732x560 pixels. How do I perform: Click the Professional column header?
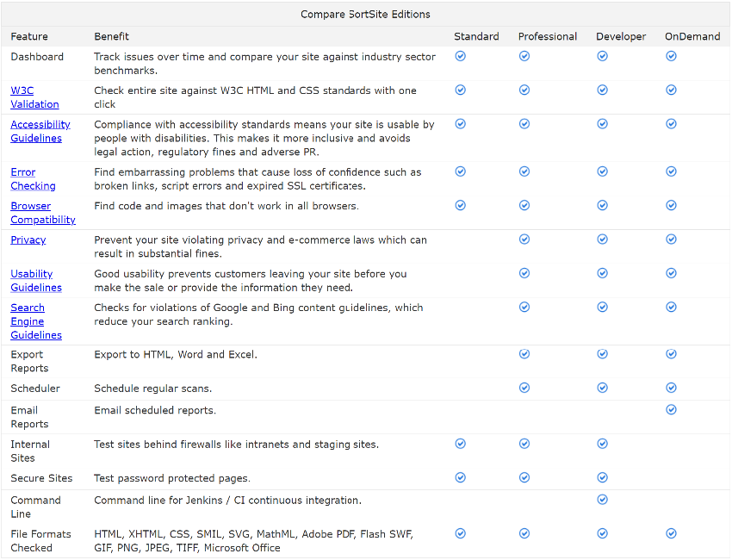point(548,36)
